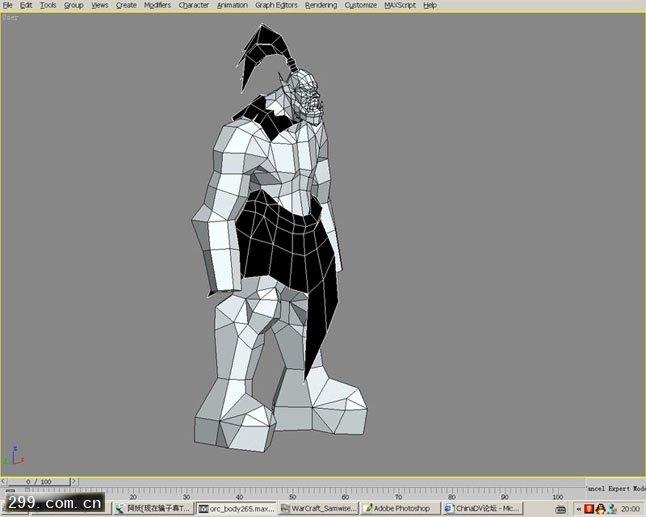The width and height of the screenshot is (646, 517).
Task: Click frame 20 on the track bar
Action: 133,496
